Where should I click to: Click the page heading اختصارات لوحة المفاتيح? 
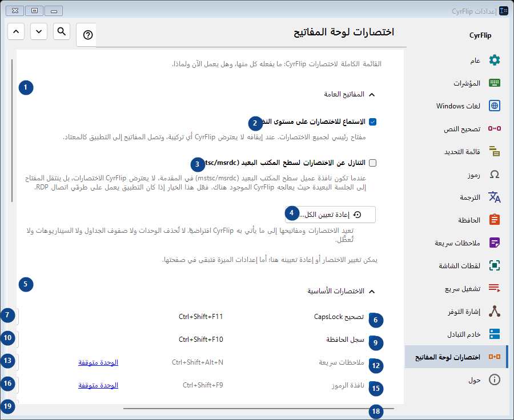344,32
